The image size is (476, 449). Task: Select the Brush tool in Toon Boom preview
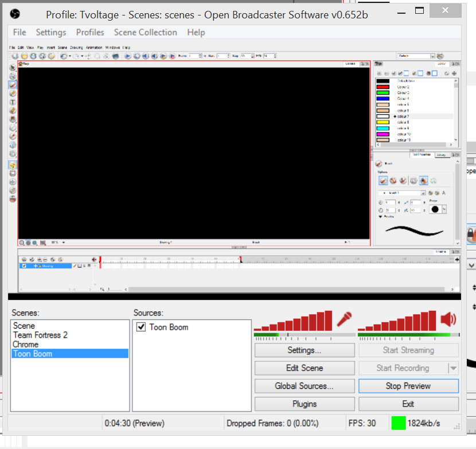[x=13, y=85]
